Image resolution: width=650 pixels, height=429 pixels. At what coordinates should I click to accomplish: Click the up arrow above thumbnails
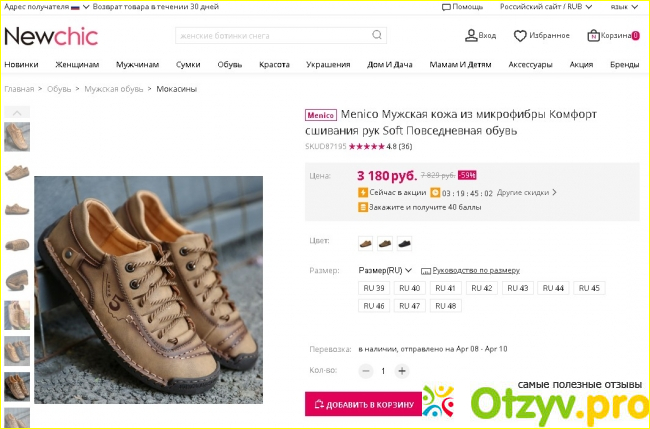(x=17, y=113)
